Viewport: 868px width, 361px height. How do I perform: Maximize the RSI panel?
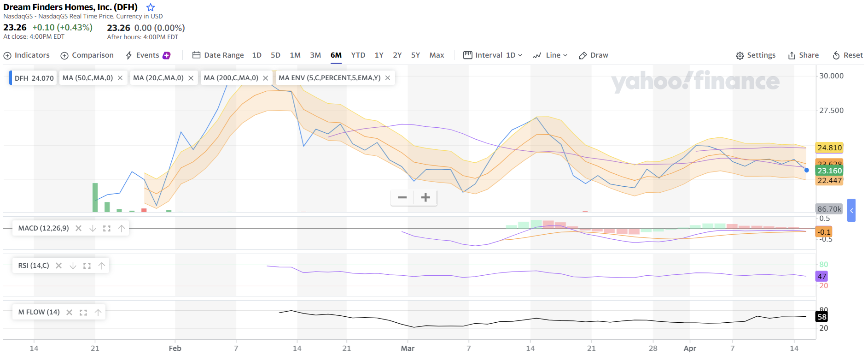tap(87, 266)
